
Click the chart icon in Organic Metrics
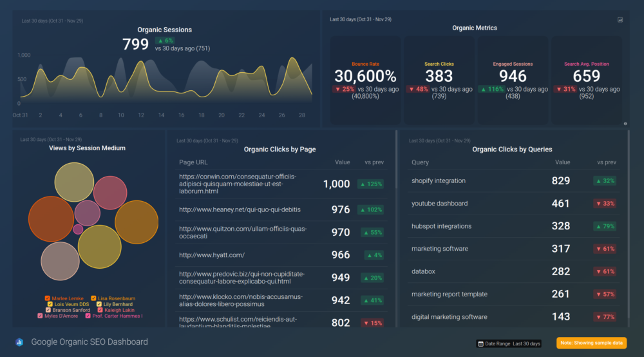click(x=620, y=19)
